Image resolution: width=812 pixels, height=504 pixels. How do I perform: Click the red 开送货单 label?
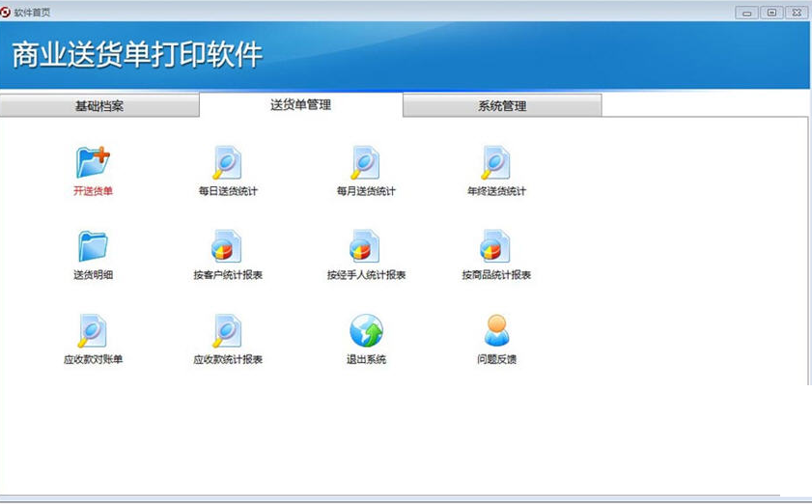94,191
